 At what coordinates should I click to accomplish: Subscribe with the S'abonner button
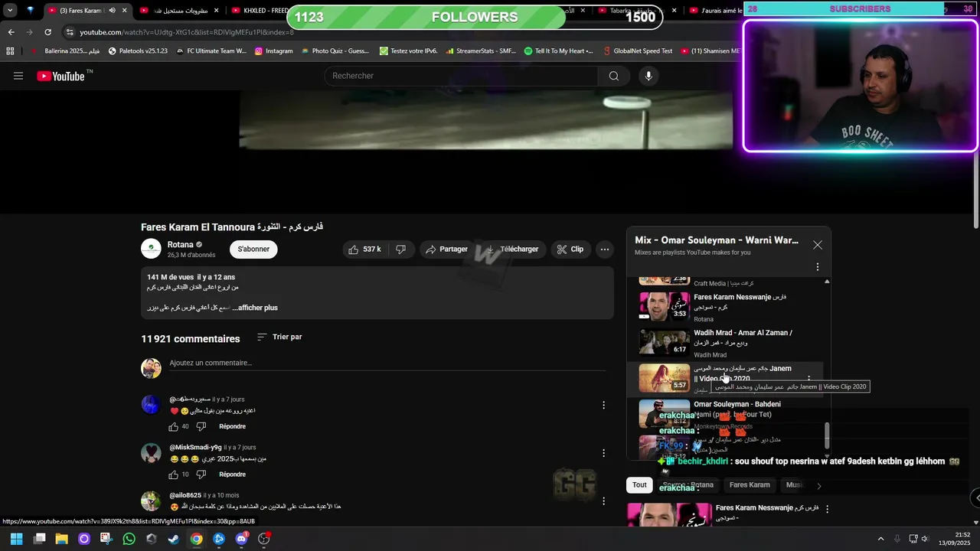[253, 249]
